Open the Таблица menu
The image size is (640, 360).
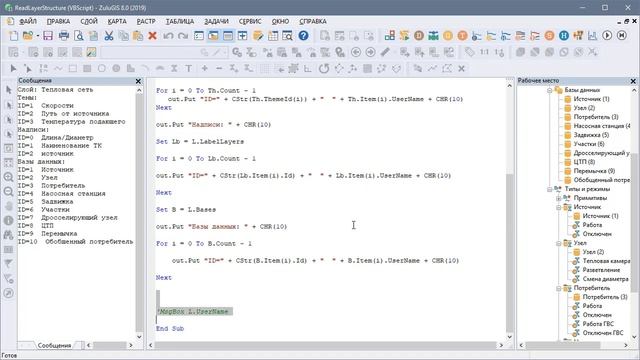click(x=180, y=21)
